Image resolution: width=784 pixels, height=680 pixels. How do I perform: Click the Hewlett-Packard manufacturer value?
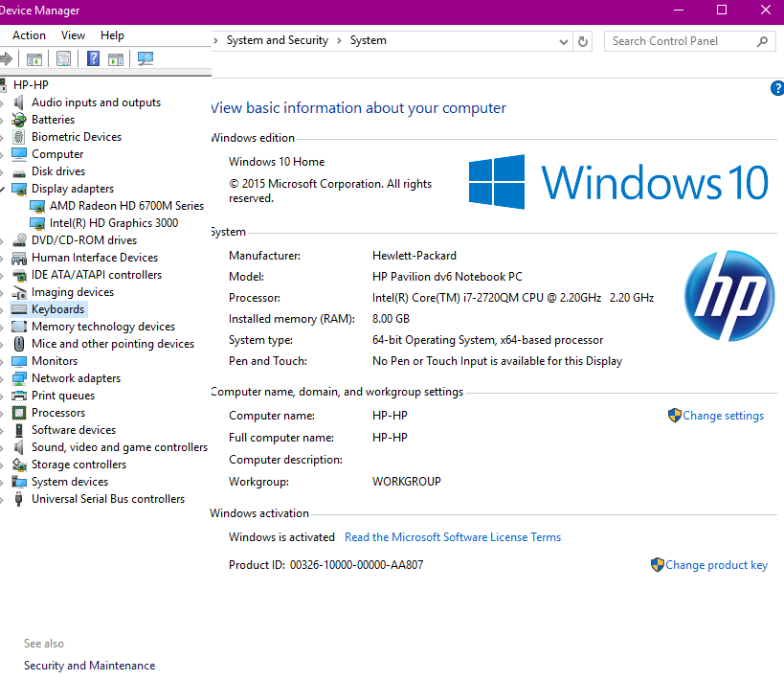coord(414,256)
